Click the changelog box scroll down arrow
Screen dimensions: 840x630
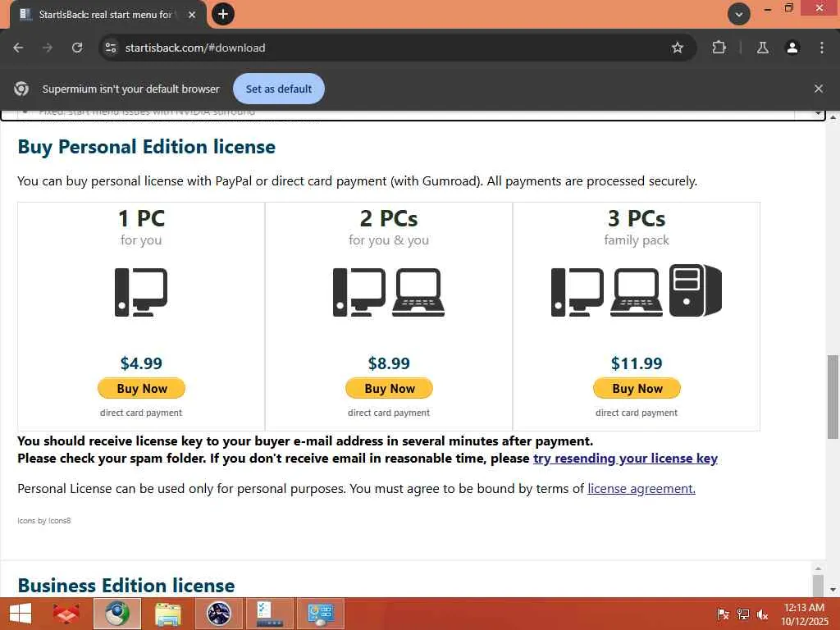[818, 113]
